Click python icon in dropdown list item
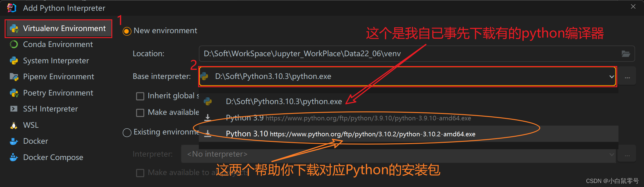The image size is (644, 187). tap(208, 102)
